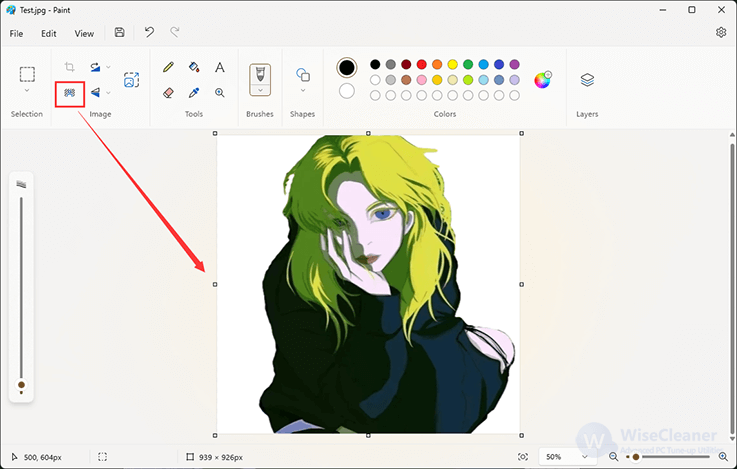Open the Edit colors wheel
This screenshot has width=737, height=469.
click(542, 80)
